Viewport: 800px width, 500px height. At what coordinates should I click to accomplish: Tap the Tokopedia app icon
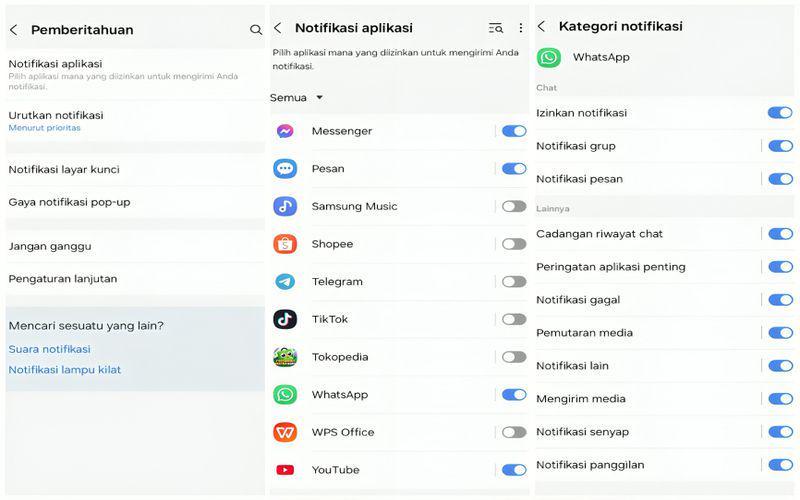point(285,357)
